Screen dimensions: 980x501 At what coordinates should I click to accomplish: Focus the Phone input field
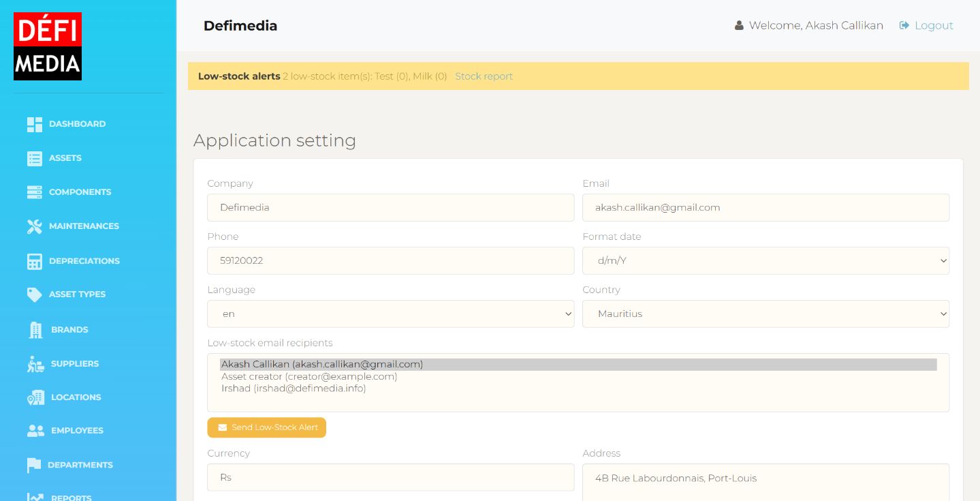[x=390, y=260]
